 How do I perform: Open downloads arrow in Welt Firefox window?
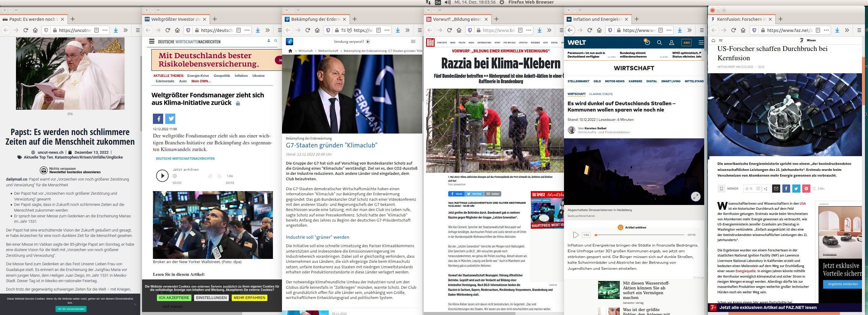(x=680, y=30)
